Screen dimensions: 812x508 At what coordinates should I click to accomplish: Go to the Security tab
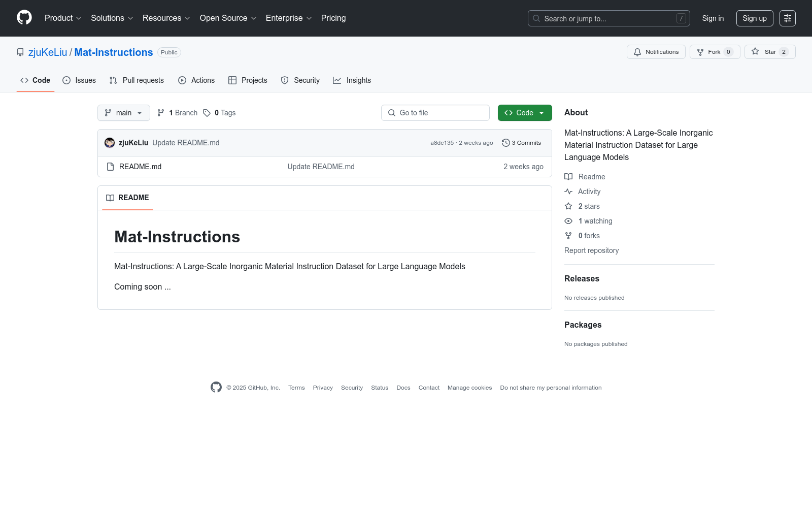tap(300, 80)
